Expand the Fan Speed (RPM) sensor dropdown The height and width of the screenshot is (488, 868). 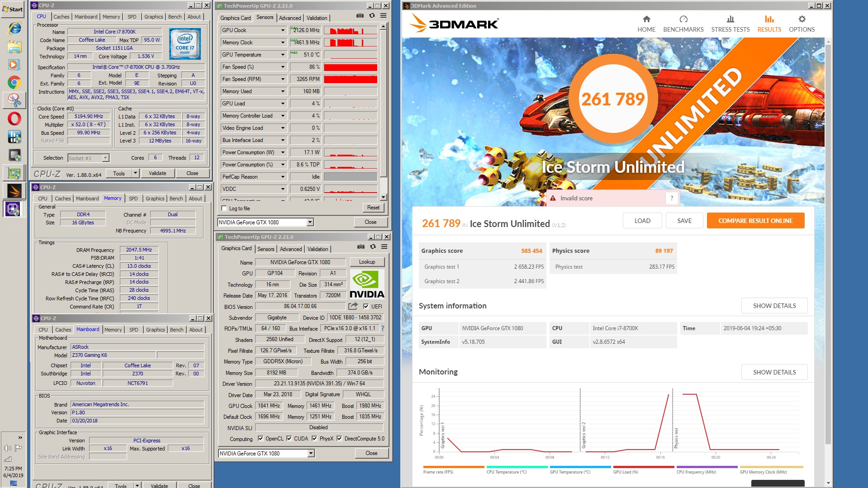coord(283,79)
